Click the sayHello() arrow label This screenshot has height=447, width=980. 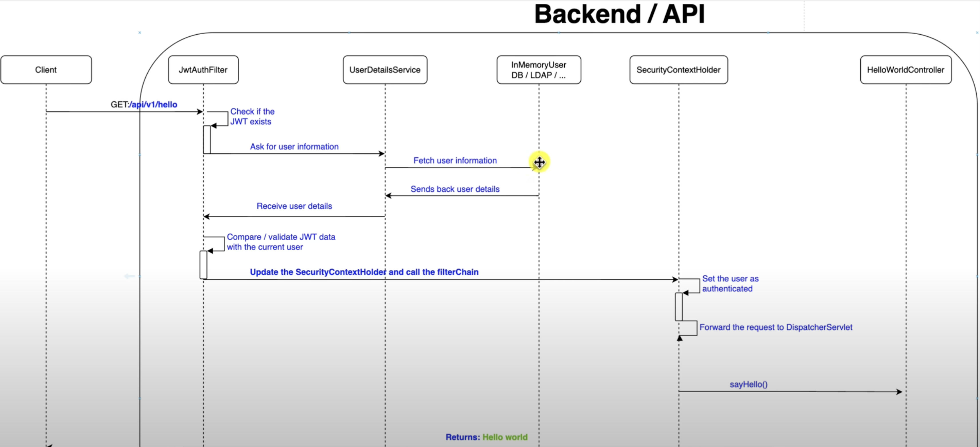(748, 384)
